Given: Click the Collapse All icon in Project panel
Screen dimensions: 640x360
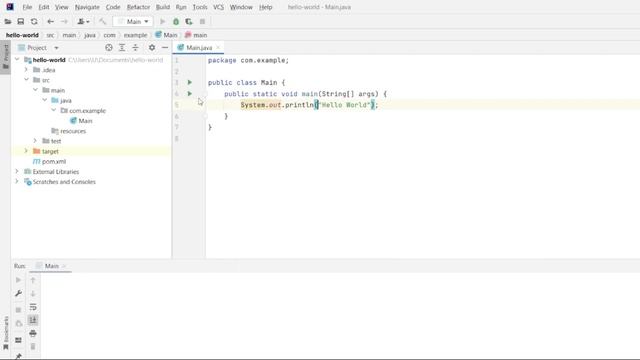Looking at the screenshot, I should (135, 48).
